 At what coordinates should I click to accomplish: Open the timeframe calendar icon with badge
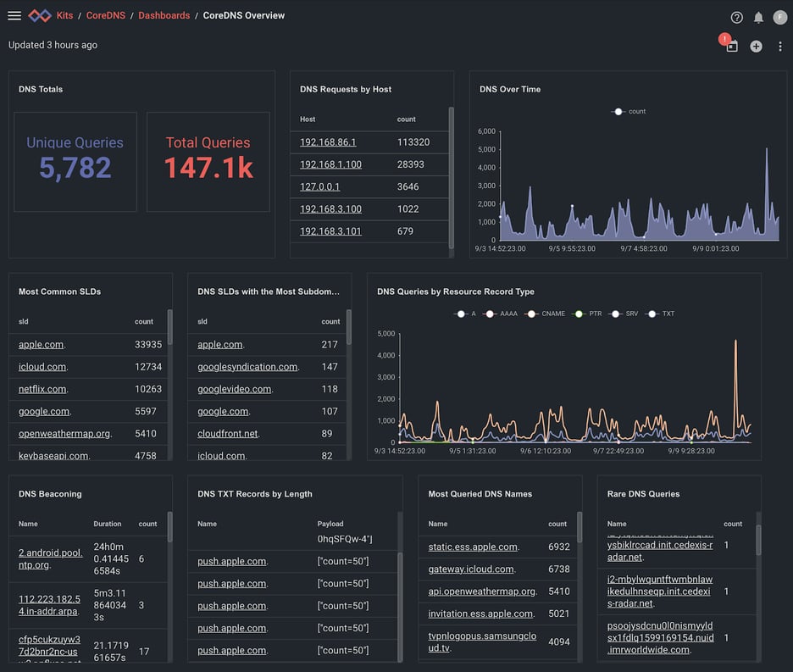pos(731,47)
